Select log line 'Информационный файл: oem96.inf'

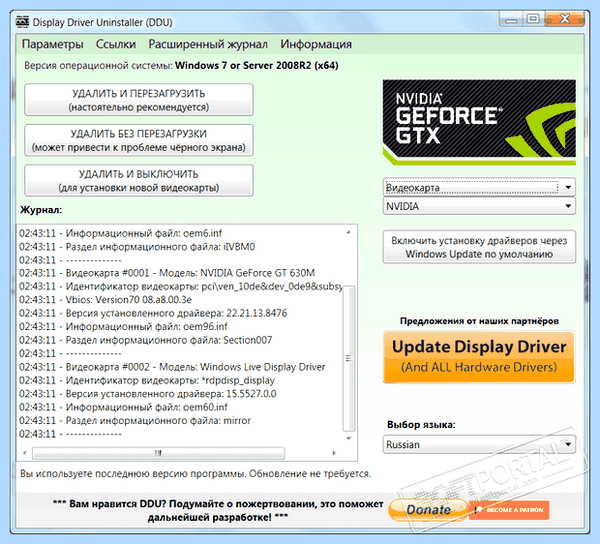pos(123,326)
